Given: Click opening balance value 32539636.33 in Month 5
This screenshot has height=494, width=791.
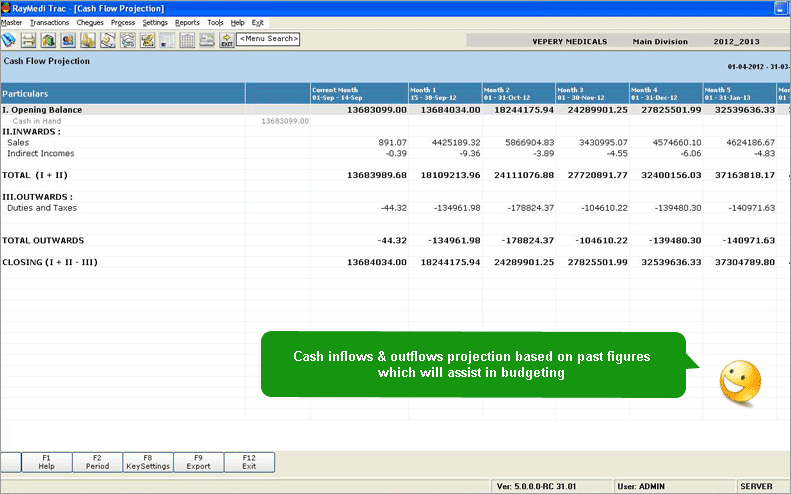Looking at the screenshot, I should [x=745, y=109].
